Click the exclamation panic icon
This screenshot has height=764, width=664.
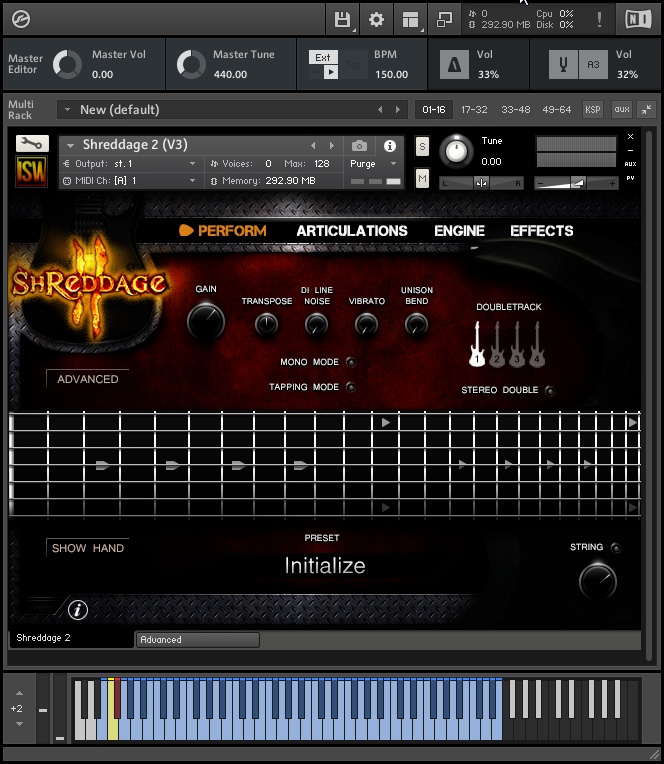point(599,19)
